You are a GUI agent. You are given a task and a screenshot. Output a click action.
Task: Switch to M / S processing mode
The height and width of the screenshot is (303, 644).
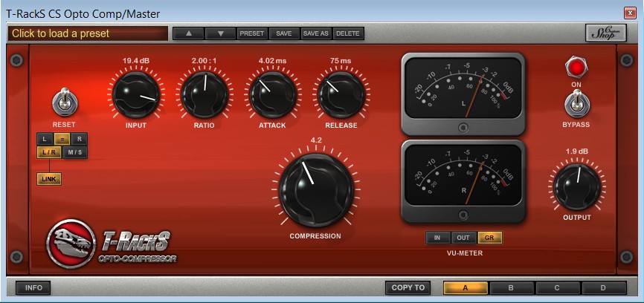point(75,153)
